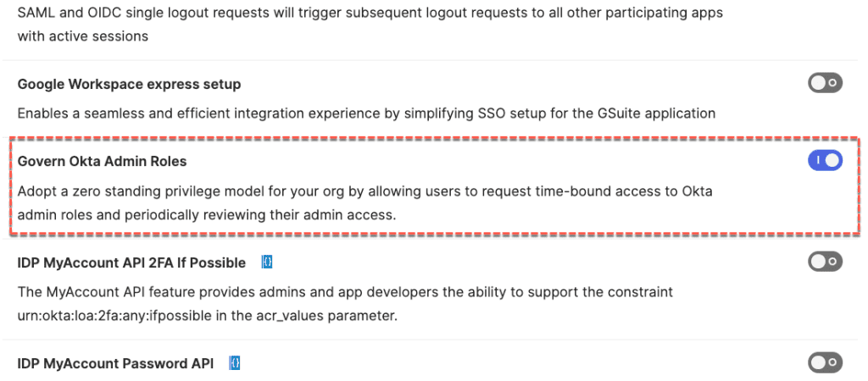Click the "with active sessions" text line

83,36
